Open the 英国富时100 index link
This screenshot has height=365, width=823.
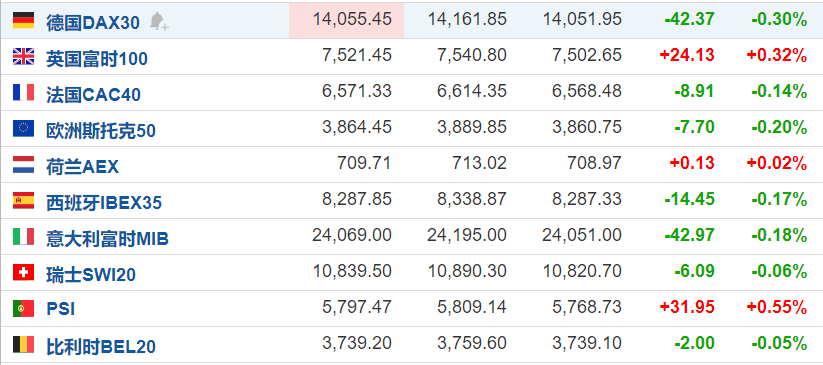coord(97,58)
